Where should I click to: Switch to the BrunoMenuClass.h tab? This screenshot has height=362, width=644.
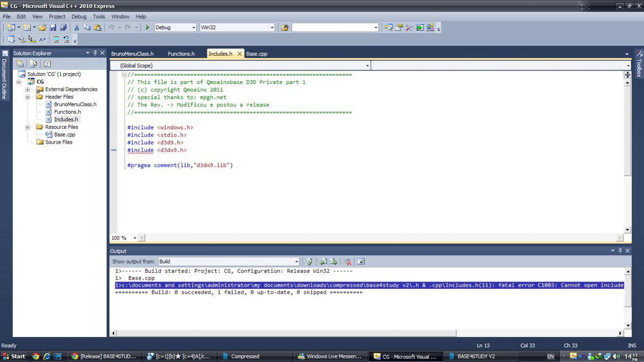[x=132, y=54]
